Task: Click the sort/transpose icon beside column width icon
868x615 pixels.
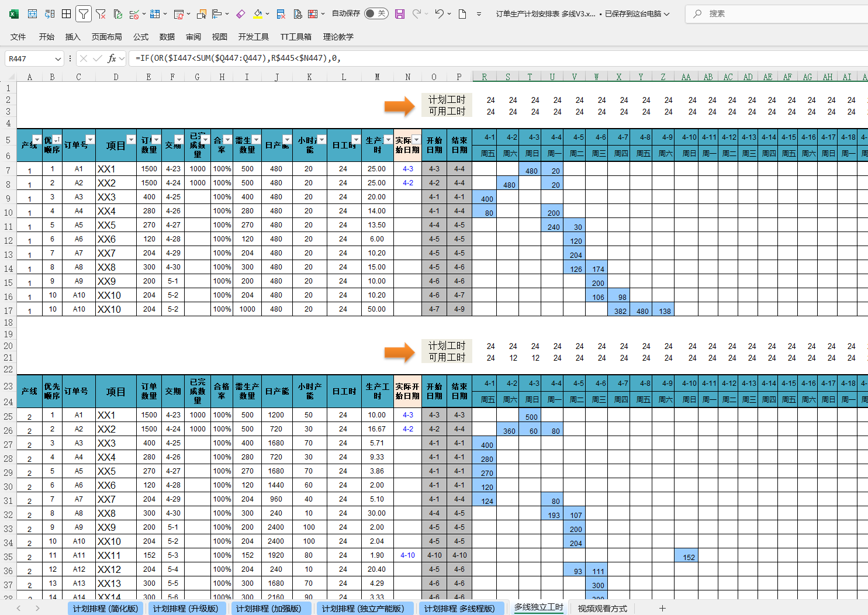Action: [x=50, y=13]
